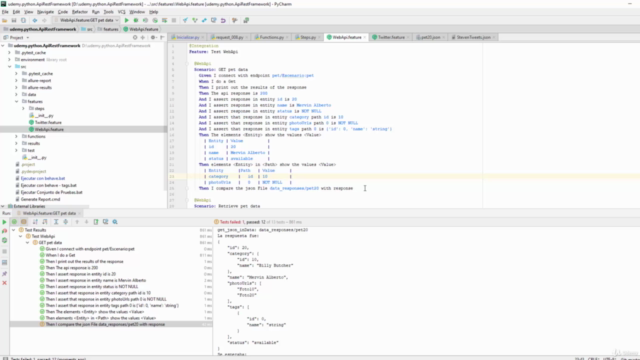Click the Scroll from Source target icon

pyautogui.click(x=135, y=37)
